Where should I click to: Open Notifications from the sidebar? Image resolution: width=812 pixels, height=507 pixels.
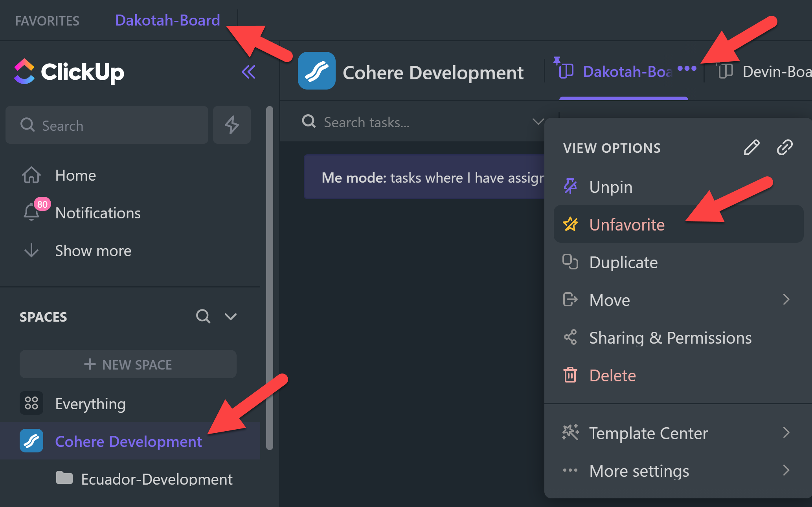(98, 213)
